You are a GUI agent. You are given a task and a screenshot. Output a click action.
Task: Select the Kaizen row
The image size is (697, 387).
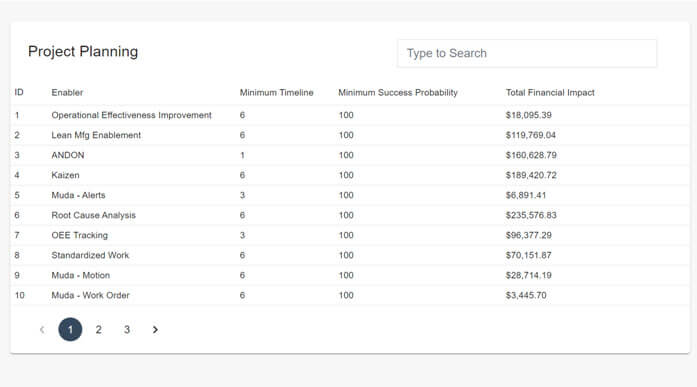350,175
